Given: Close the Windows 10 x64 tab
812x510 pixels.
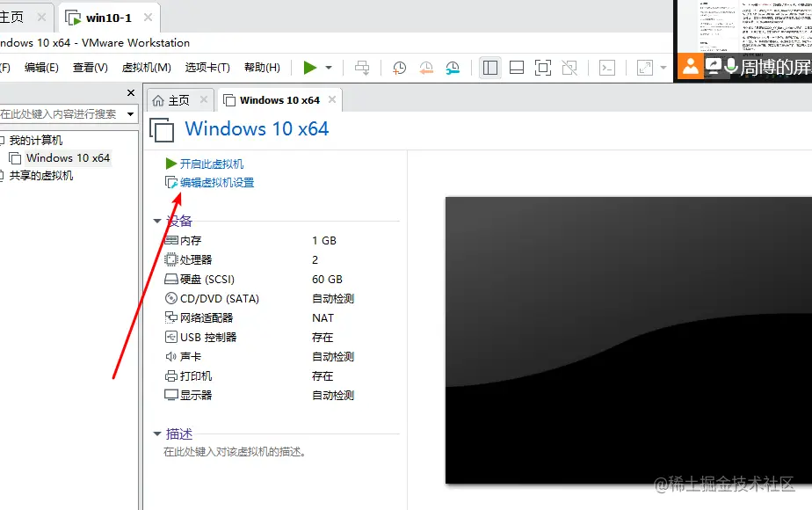Looking at the screenshot, I should pos(332,99).
